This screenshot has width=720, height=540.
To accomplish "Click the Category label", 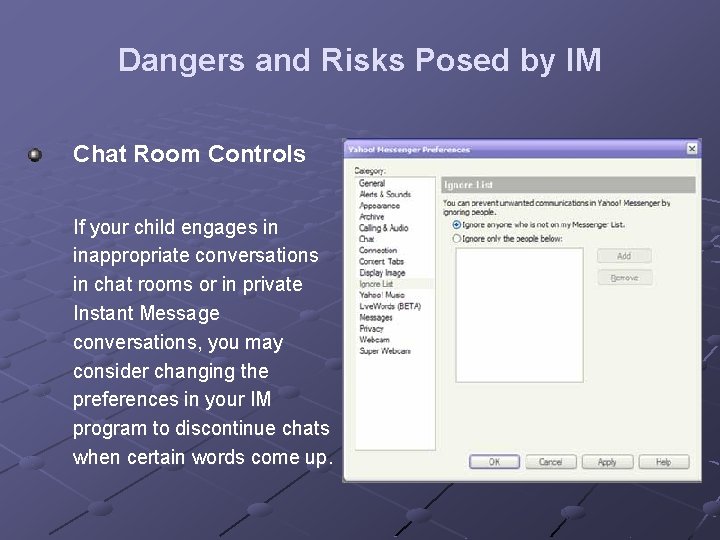I will tap(370, 171).
